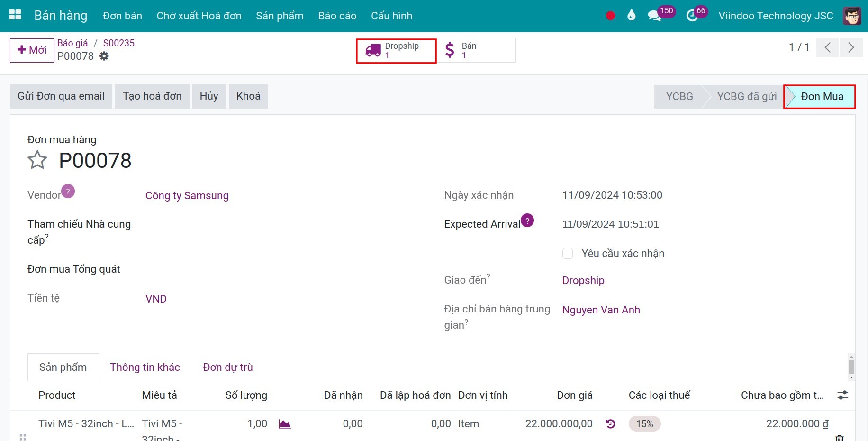This screenshot has width=868, height=441.
Task: Click the price history icon beside 22.000.000,00
Action: pos(610,424)
